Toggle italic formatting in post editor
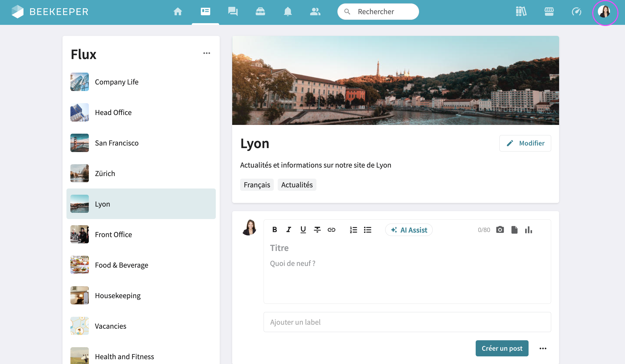Viewport: 625px width, 364px height. coord(288,230)
